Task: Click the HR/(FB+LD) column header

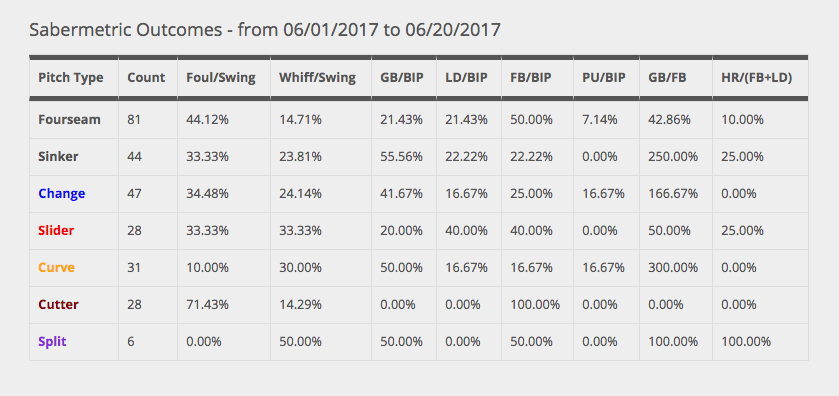Action: coord(757,78)
